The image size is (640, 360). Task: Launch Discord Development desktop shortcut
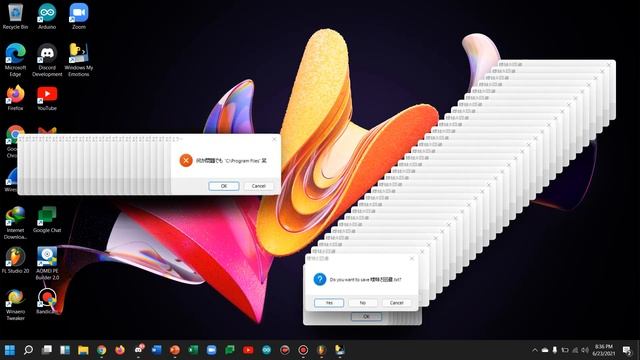pos(47,60)
